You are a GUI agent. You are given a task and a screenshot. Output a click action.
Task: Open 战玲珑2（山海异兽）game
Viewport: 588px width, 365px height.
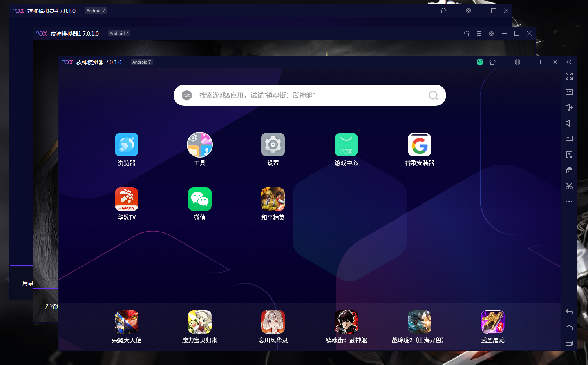(420, 322)
